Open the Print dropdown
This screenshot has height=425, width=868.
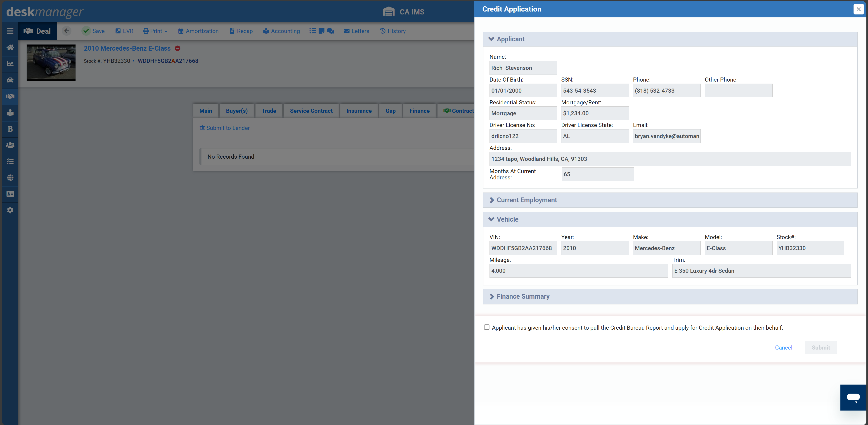coord(155,31)
